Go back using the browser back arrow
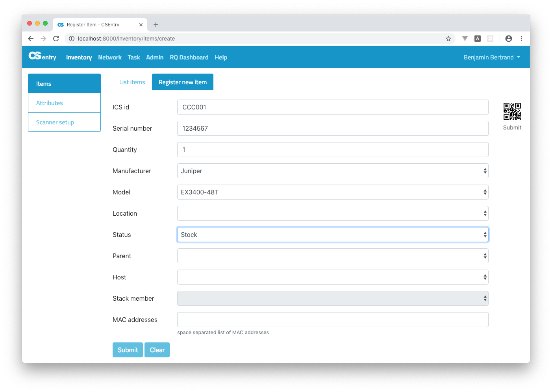 pyautogui.click(x=31, y=39)
